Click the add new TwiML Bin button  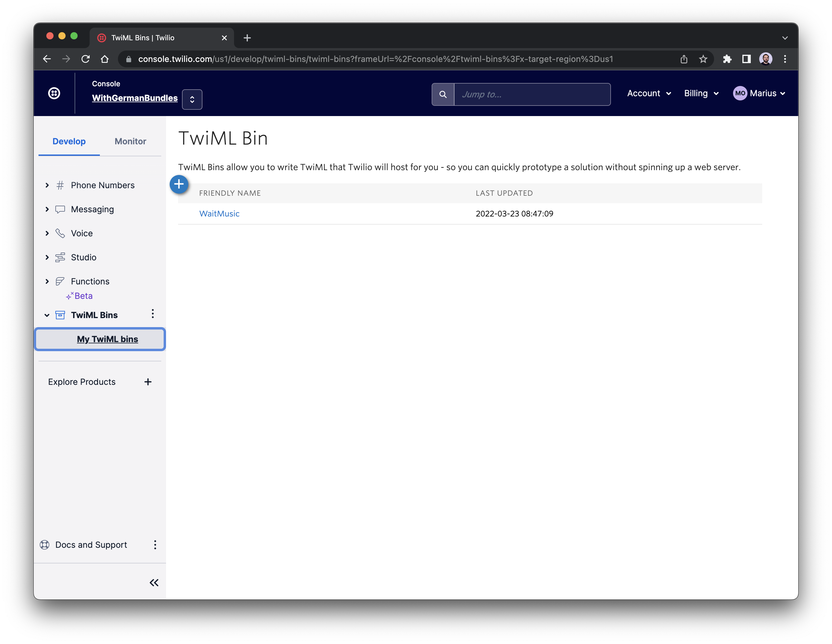[x=178, y=184]
